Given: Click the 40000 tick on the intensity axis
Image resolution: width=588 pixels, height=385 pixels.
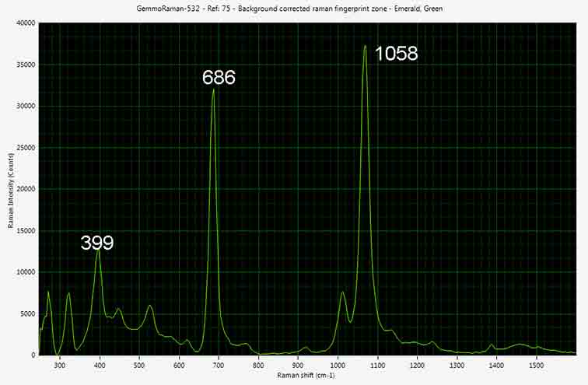Looking at the screenshot, I should 24,23.
